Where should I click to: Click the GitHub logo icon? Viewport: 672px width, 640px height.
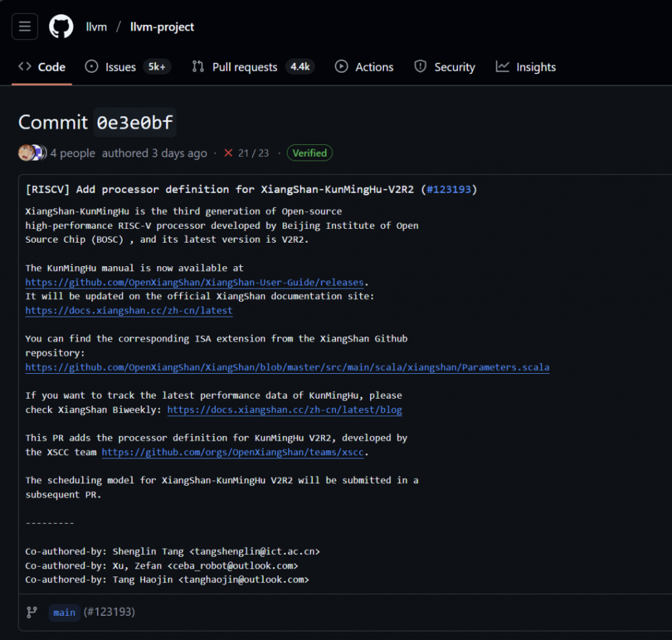click(61, 27)
